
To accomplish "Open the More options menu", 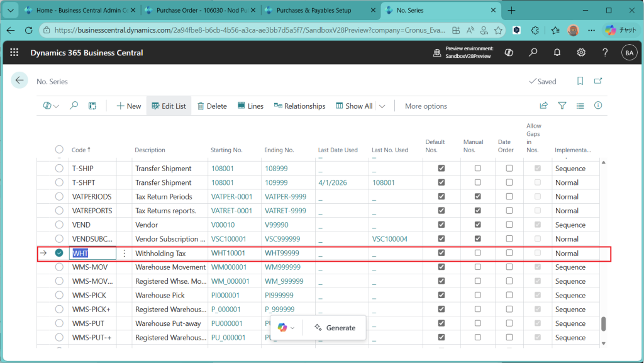I will click(x=426, y=106).
